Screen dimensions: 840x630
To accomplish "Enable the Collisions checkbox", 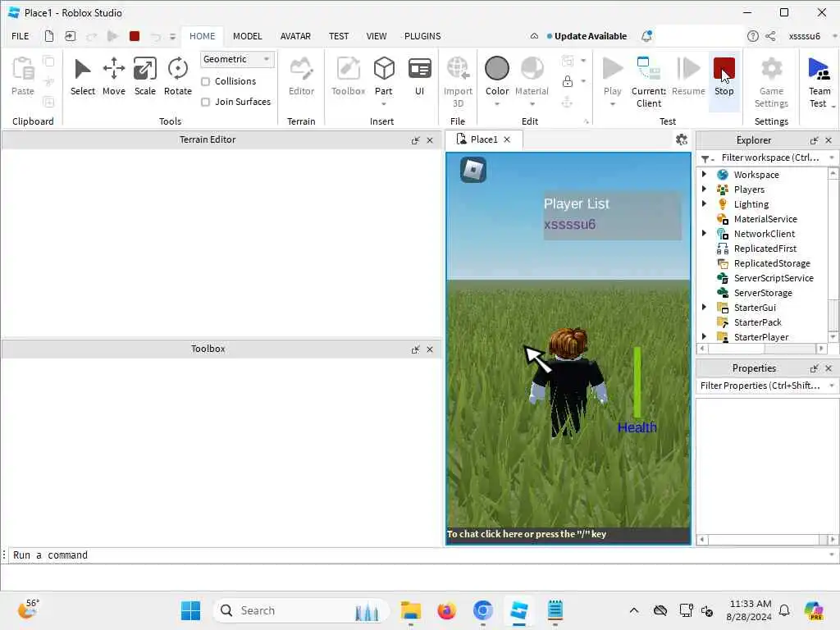I will tap(205, 81).
